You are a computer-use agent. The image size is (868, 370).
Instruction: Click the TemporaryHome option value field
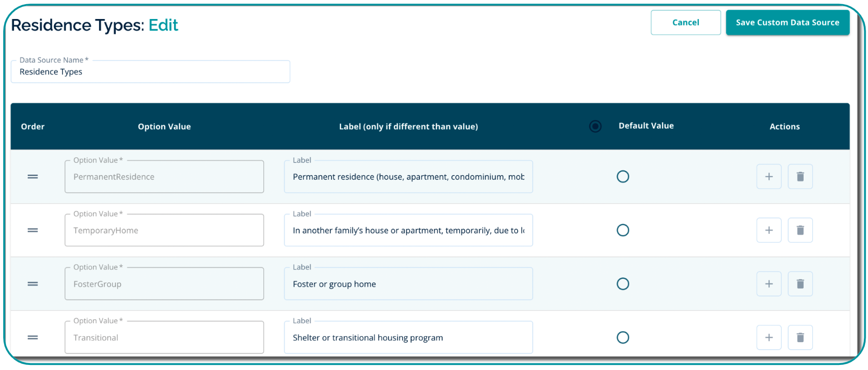164,230
